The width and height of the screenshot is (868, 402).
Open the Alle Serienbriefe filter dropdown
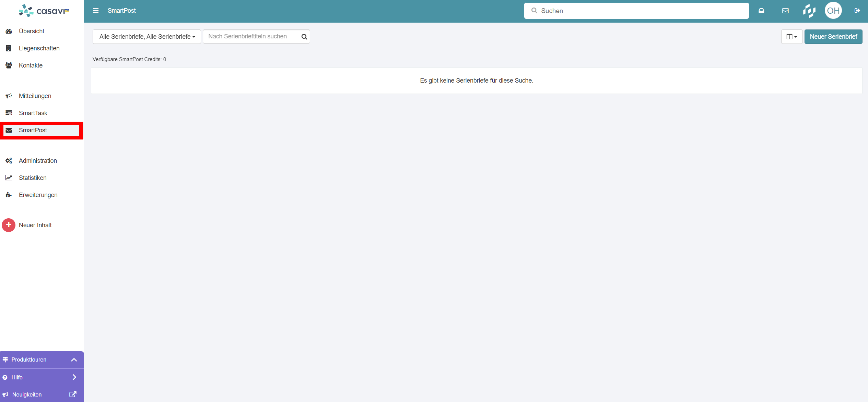(x=147, y=37)
